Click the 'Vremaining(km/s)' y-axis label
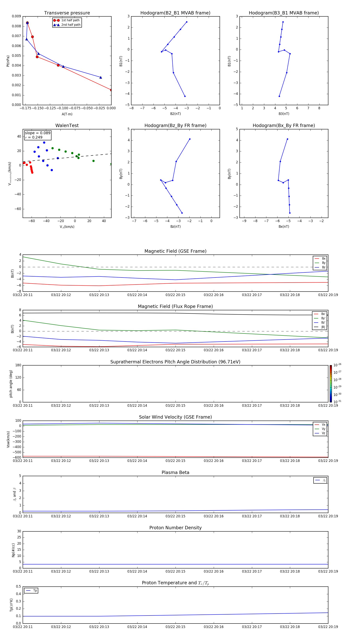The width and height of the screenshot is (351, 644). pyautogui.click(x=10, y=173)
